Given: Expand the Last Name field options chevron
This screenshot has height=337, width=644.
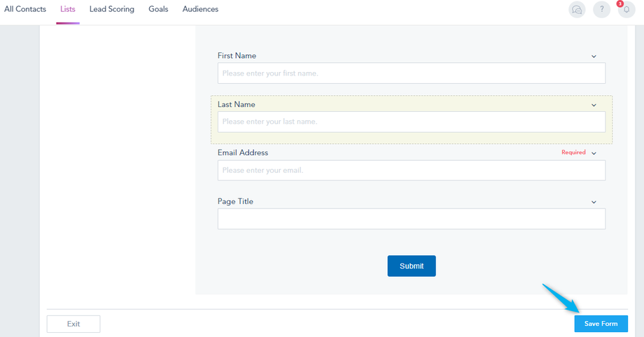Looking at the screenshot, I should click(x=594, y=106).
